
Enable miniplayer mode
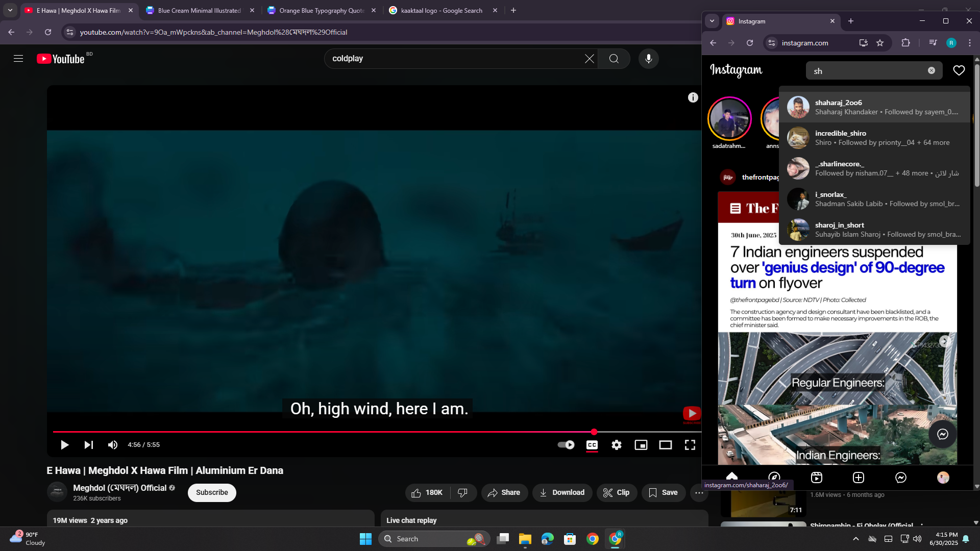[x=641, y=445]
